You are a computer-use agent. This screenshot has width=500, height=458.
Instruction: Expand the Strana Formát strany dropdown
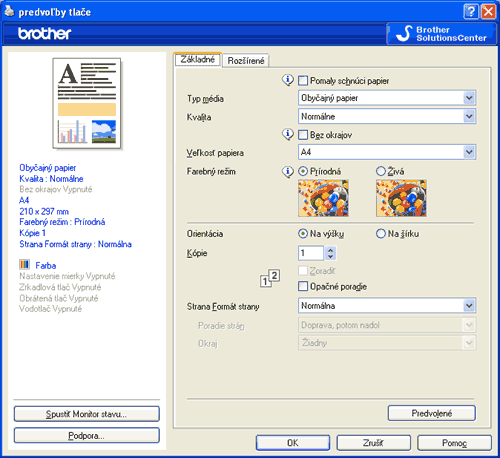(469, 306)
